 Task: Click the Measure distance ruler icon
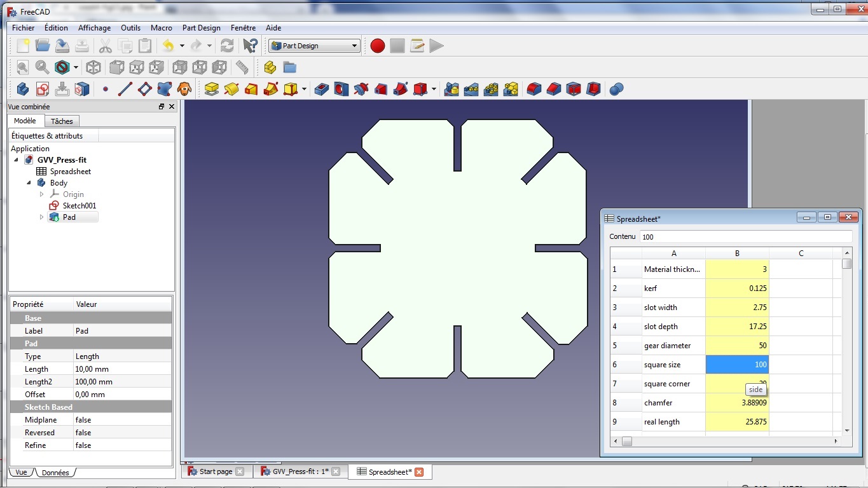242,67
